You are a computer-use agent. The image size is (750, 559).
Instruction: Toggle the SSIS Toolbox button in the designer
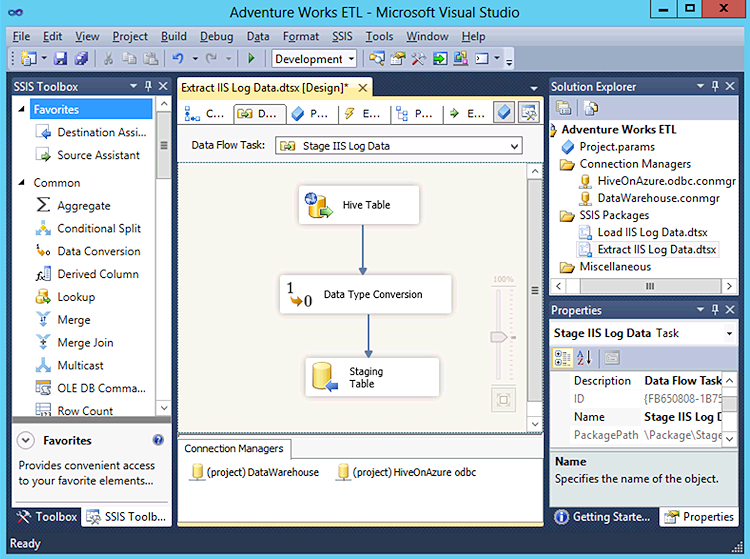click(x=529, y=113)
